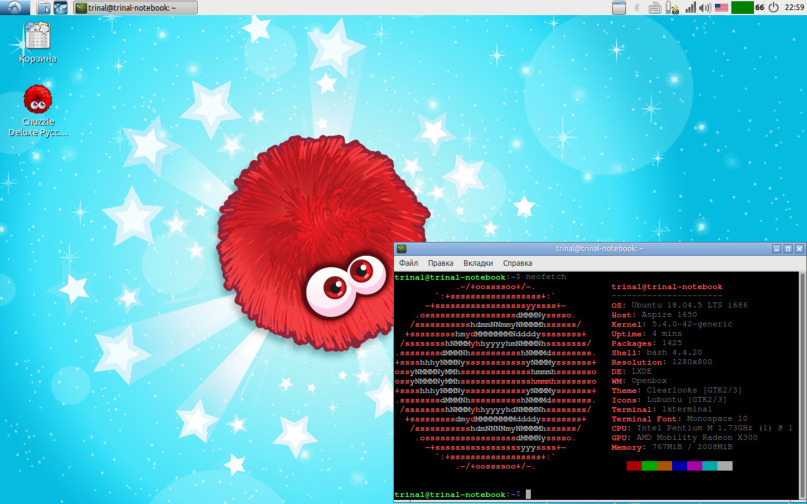Viewport: 807px width, 504px height.
Task: Open the Файл menu in terminal
Action: tap(408, 263)
